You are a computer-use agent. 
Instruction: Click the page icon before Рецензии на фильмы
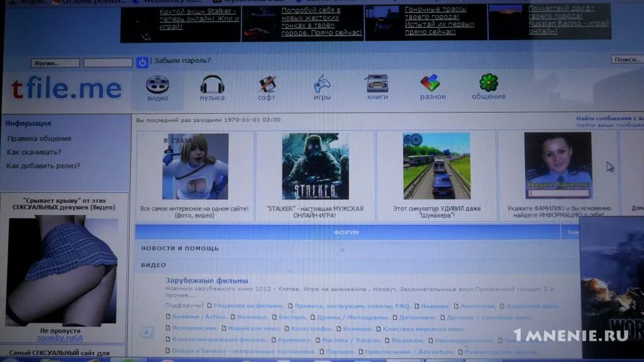click(209, 306)
